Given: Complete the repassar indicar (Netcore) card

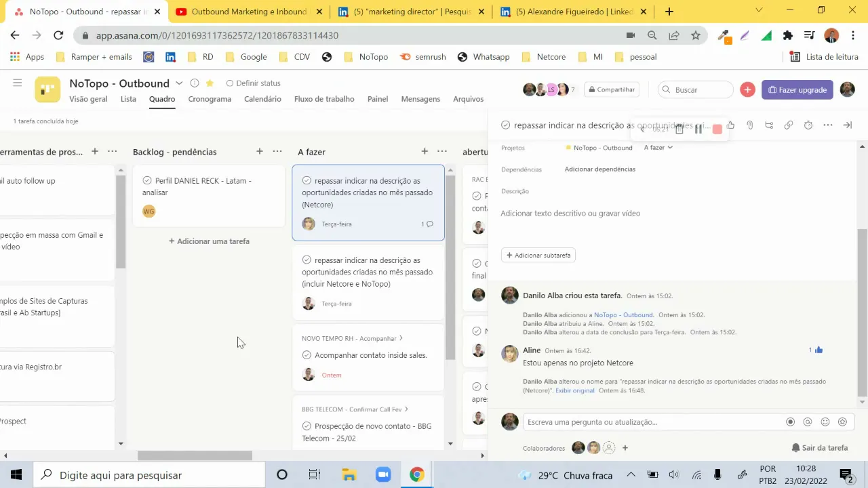Looking at the screenshot, I should pos(307,181).
